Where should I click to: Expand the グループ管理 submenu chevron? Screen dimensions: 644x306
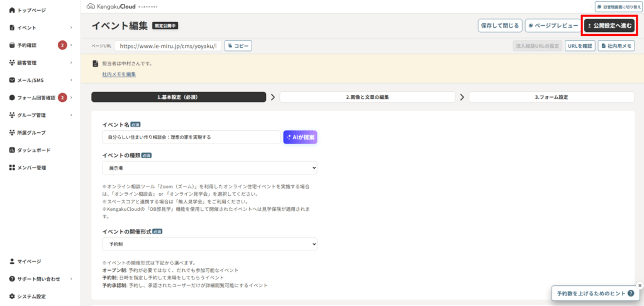(71, 115)
